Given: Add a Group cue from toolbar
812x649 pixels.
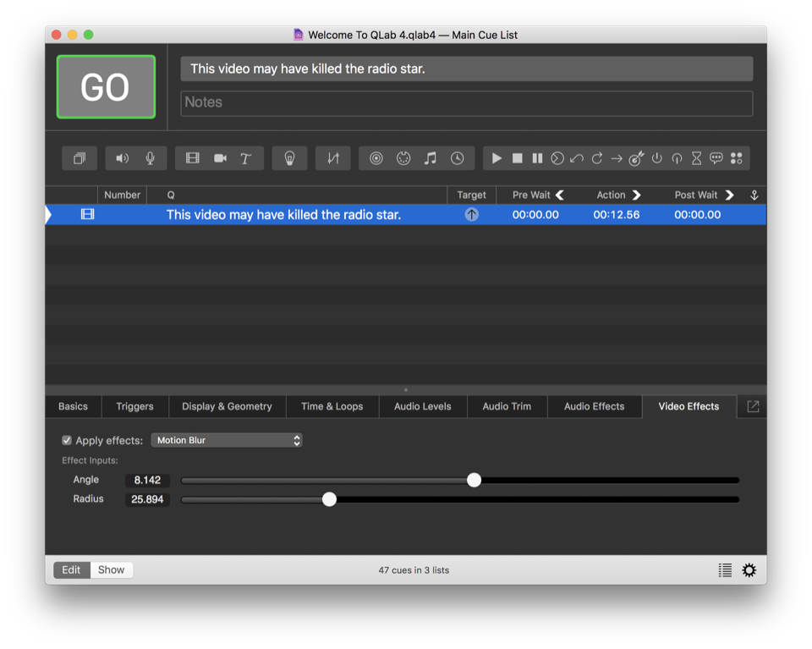Looking at the screenshot, I should click(x=80, y=158).
